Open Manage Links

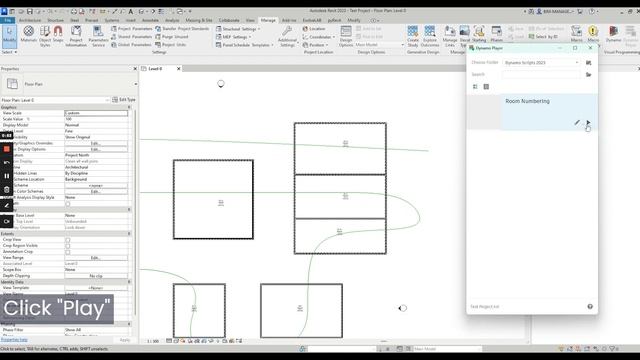tap(450, 36)
